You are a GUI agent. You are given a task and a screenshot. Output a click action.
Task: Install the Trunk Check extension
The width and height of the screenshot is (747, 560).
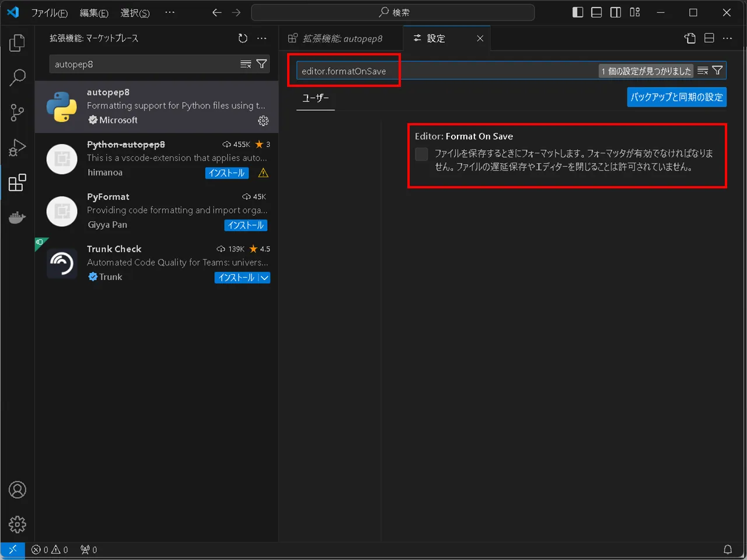236,278
